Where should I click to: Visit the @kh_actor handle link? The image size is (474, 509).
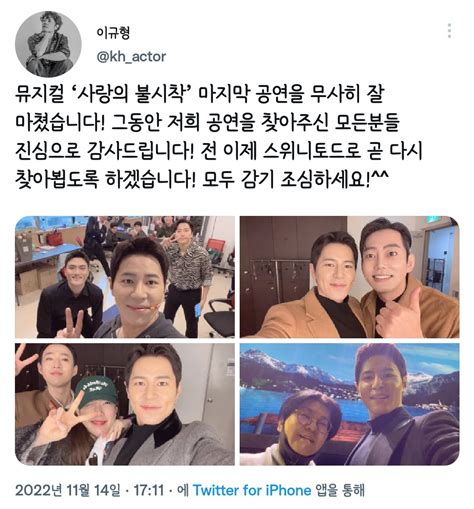point(131,57)
